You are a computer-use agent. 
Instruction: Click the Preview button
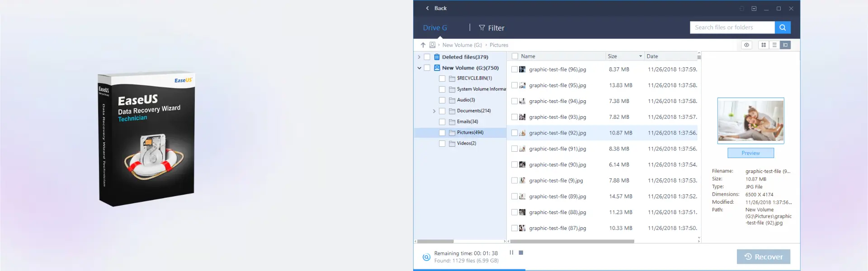750,153
